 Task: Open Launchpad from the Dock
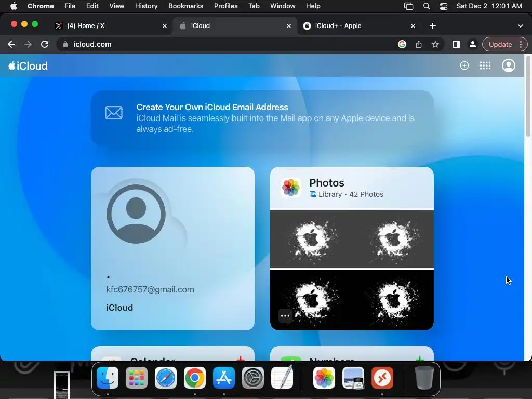point(137,378)
